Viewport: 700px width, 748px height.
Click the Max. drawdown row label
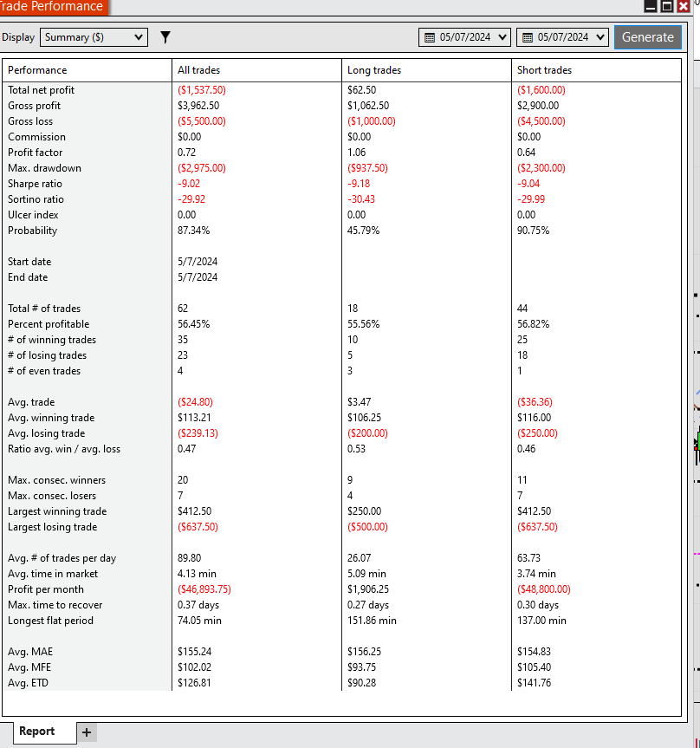pos(44,168)
